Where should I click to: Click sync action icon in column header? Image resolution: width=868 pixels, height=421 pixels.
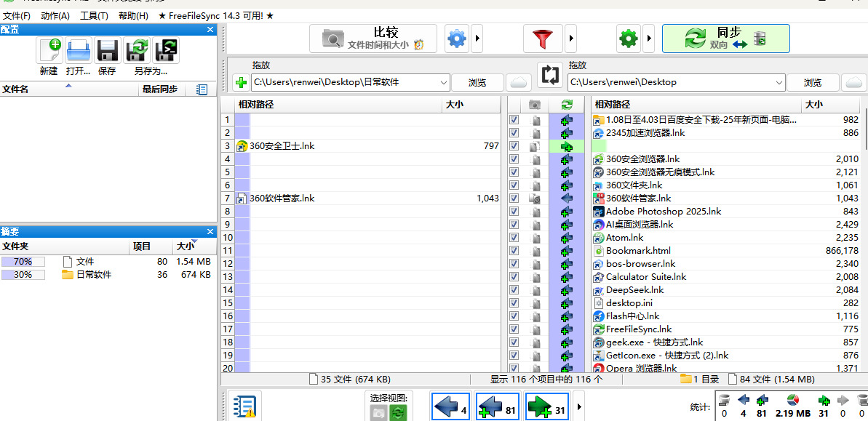(x=566, y=104)
